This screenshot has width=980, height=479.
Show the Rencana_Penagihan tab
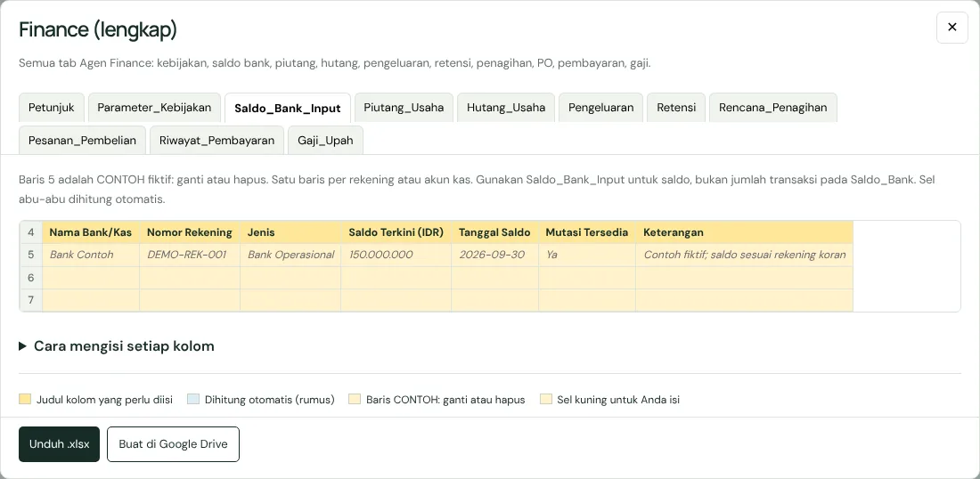click(773, 108)
